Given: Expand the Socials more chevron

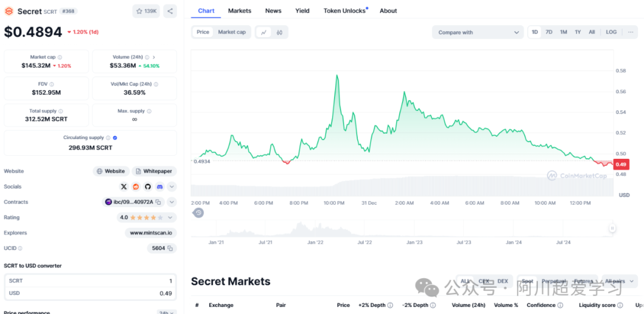Looking at the screenshot, I should (x=172, y=187).
